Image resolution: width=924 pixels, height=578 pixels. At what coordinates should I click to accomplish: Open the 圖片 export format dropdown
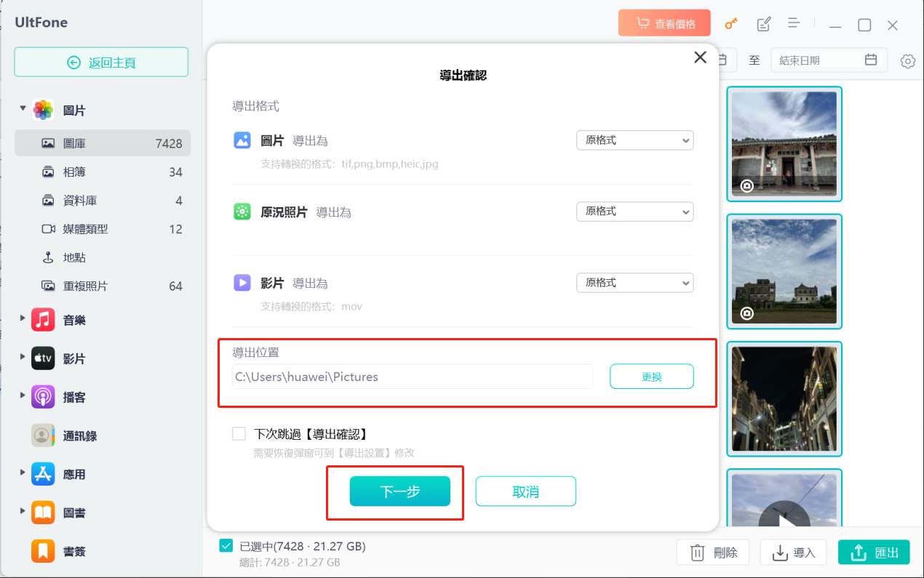click(634, 140)
